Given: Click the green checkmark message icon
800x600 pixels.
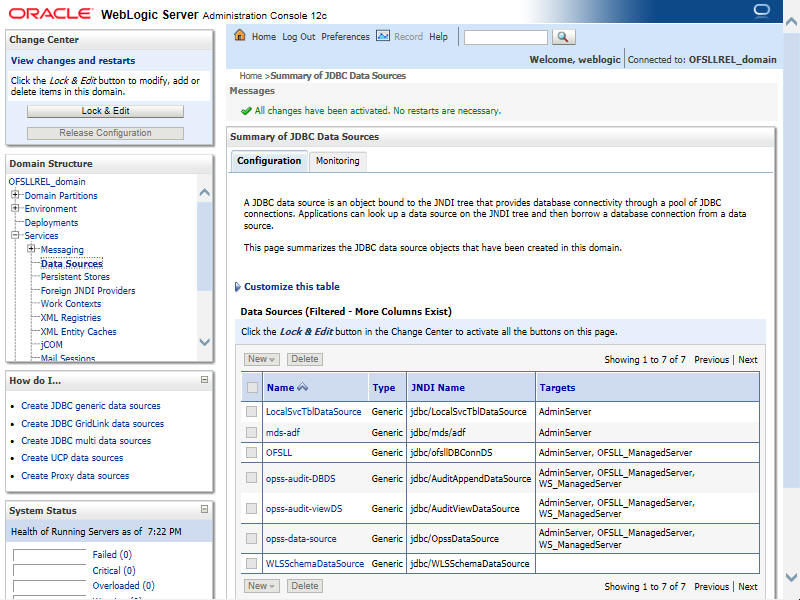Looking at the screenshot, I should pos(246,111).
